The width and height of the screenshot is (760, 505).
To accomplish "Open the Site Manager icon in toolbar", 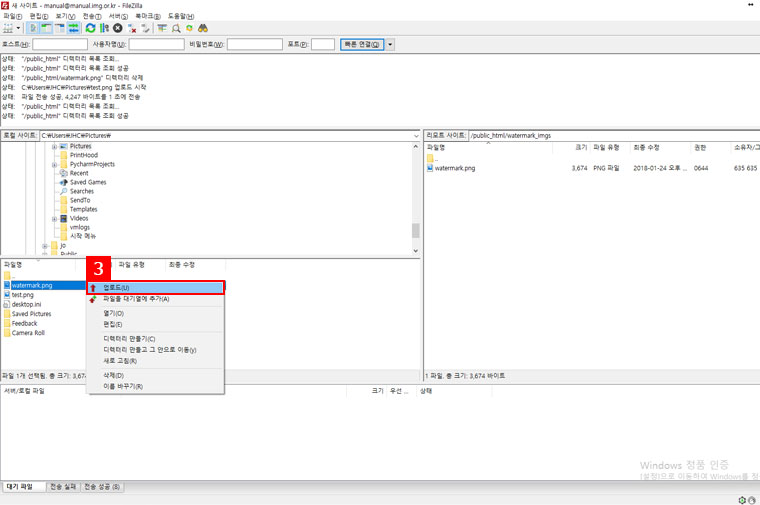I will coord(9,28).
